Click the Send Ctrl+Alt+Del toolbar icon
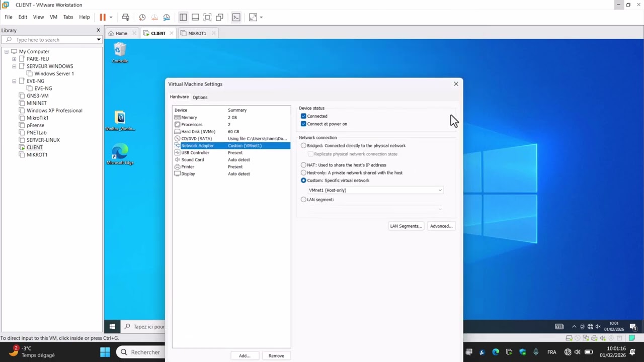This screenshot has height=362, width=644. pos(126,17)
